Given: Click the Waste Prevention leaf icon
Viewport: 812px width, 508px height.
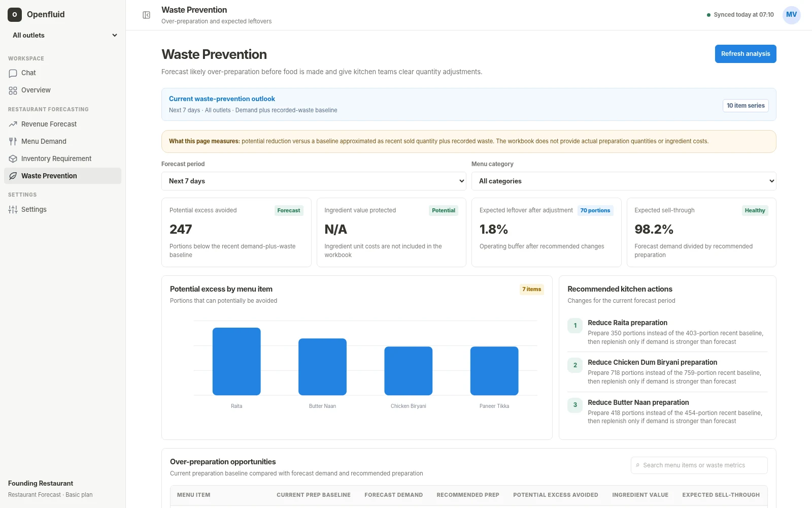Looking at the screenshot, I should [13, 176].
